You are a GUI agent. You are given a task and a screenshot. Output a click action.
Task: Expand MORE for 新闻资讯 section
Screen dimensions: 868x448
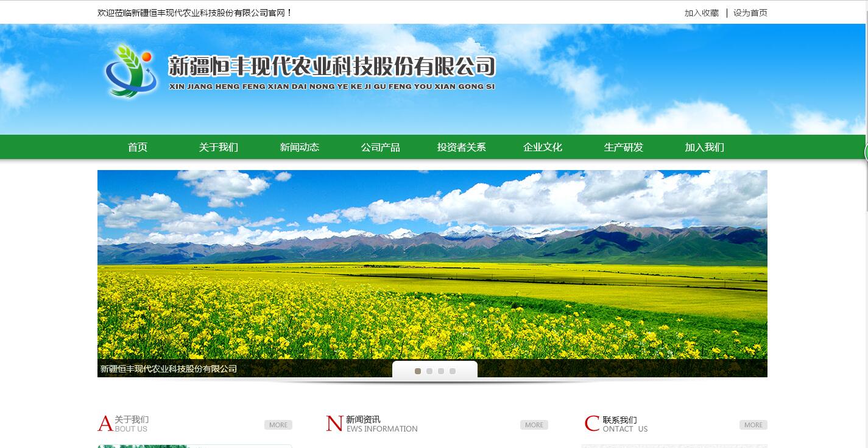point(534,425)
